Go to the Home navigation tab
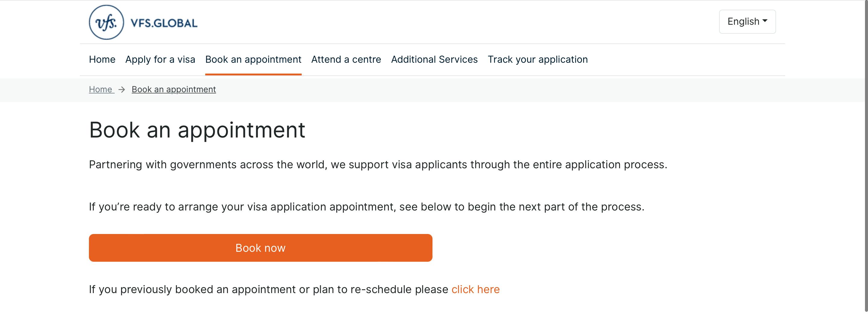868x316 pixels. click(x=102, y=59)
